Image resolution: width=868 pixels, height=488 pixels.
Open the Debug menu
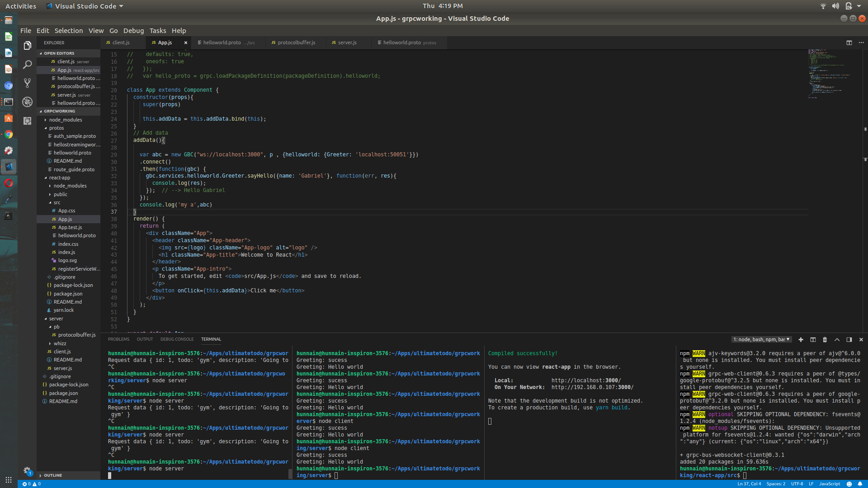coord(133,30)
